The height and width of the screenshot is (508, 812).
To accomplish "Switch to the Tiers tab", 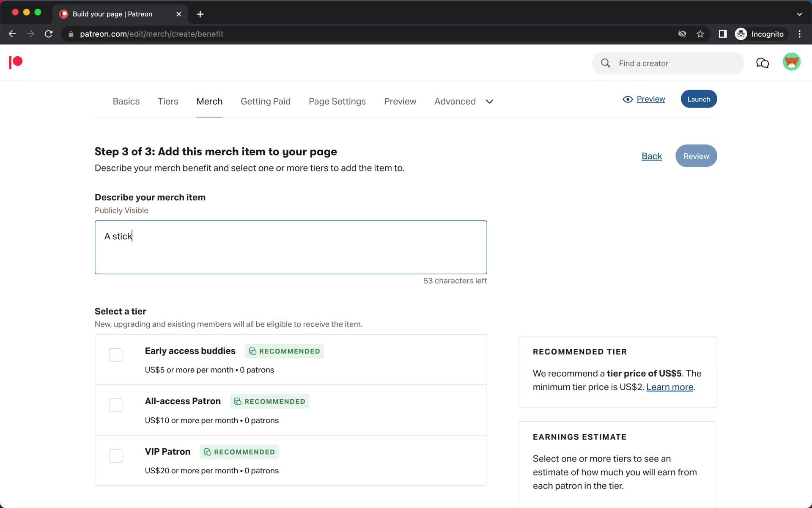I will point(168,102).
